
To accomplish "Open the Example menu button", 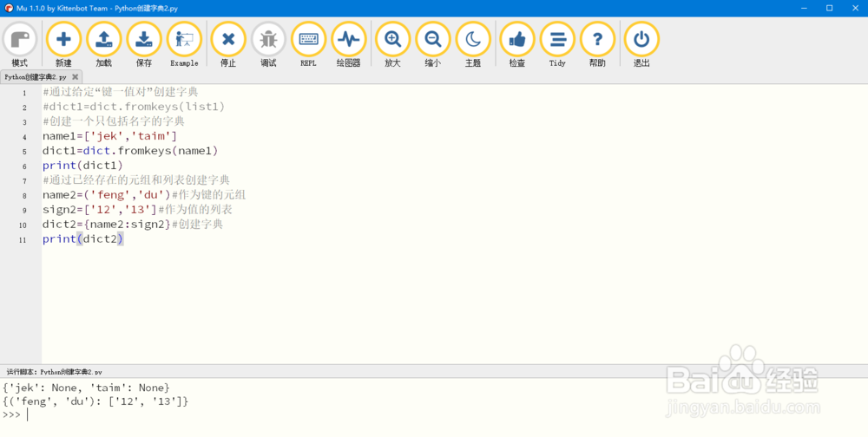I will point(184,45).
